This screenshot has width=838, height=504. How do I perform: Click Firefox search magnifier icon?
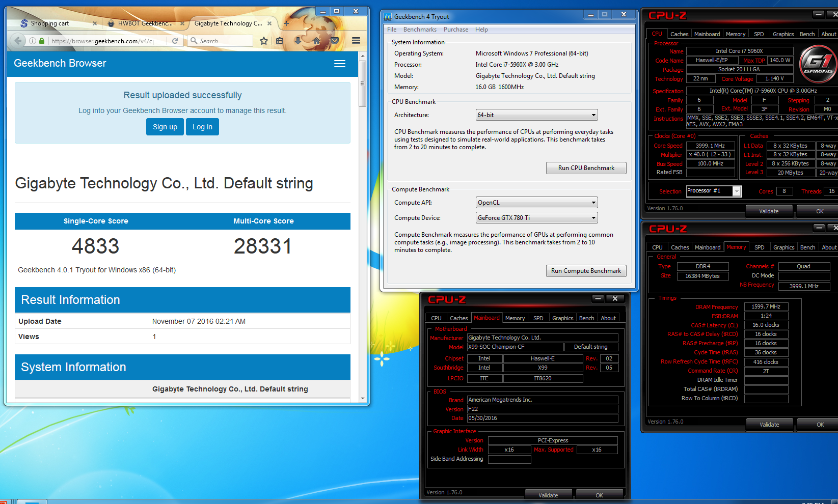pos(194,41)
